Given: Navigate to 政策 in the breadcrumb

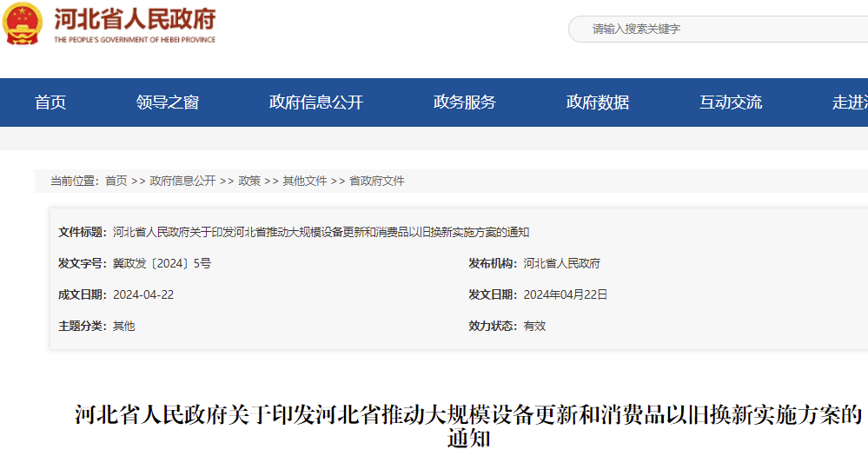Looking at the screenshot, I should pos(249,181).
